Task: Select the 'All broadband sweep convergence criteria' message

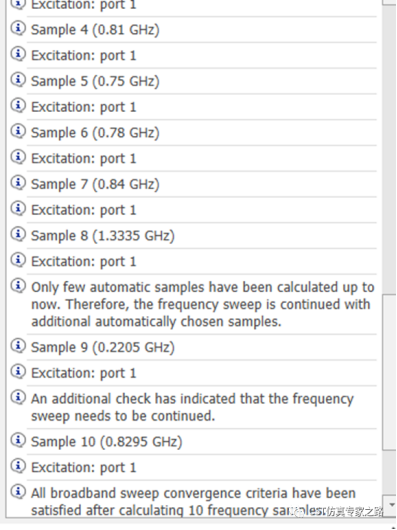Action: 202,499
